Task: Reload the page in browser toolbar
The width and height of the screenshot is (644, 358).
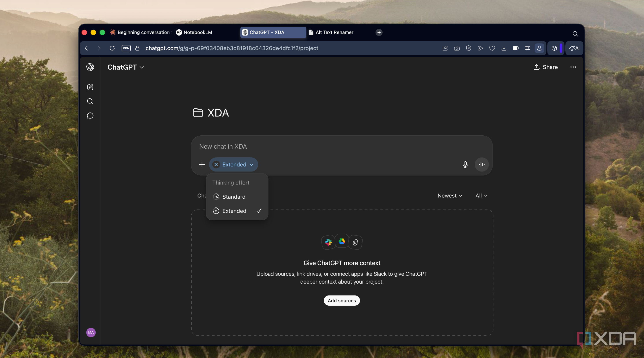Action: (x=112, y=48)
